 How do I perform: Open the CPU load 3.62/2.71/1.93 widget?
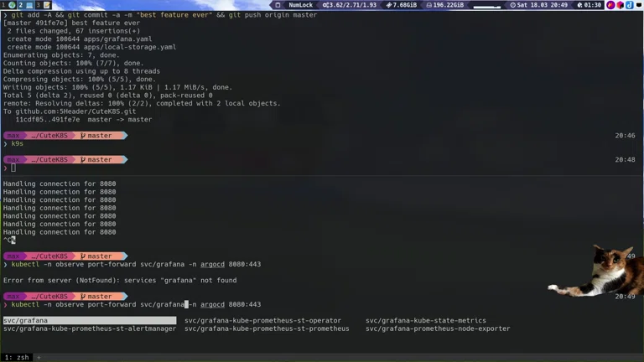(x=350, y=5)
